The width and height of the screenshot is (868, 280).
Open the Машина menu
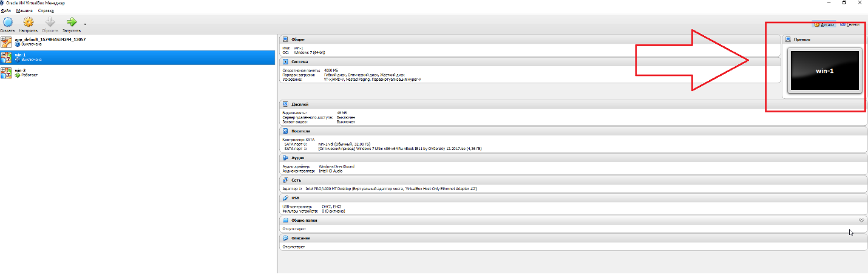25,11
